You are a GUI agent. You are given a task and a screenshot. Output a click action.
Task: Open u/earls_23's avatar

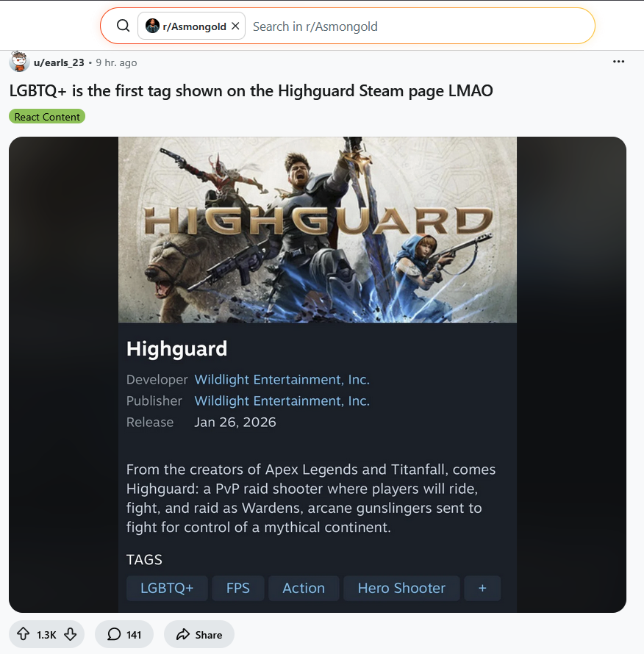tap(19, 62)
